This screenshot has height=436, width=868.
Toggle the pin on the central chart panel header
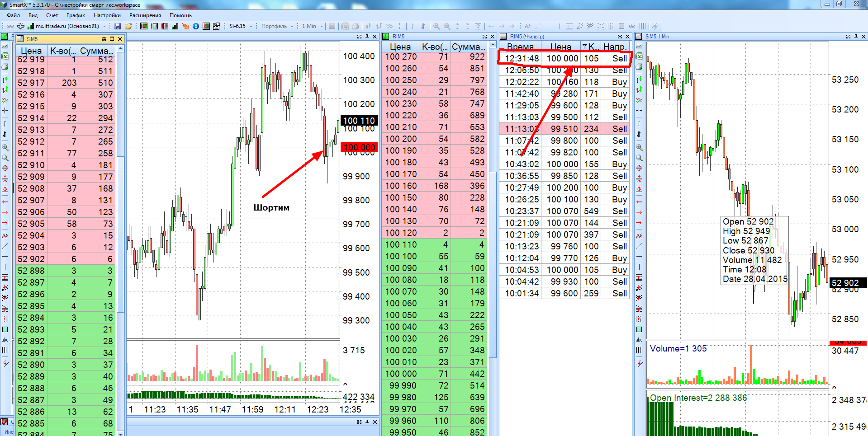click(367, 37)
